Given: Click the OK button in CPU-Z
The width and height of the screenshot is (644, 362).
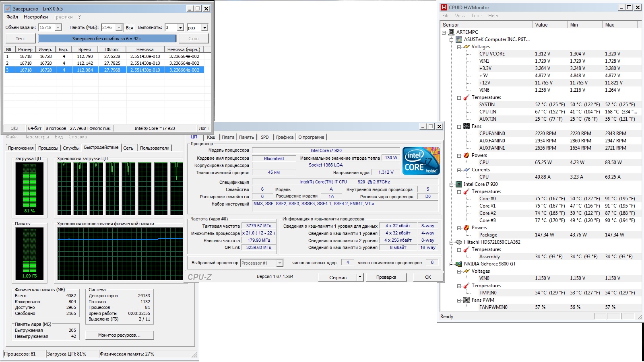Looking at the screenshot, I should point(428,277).
